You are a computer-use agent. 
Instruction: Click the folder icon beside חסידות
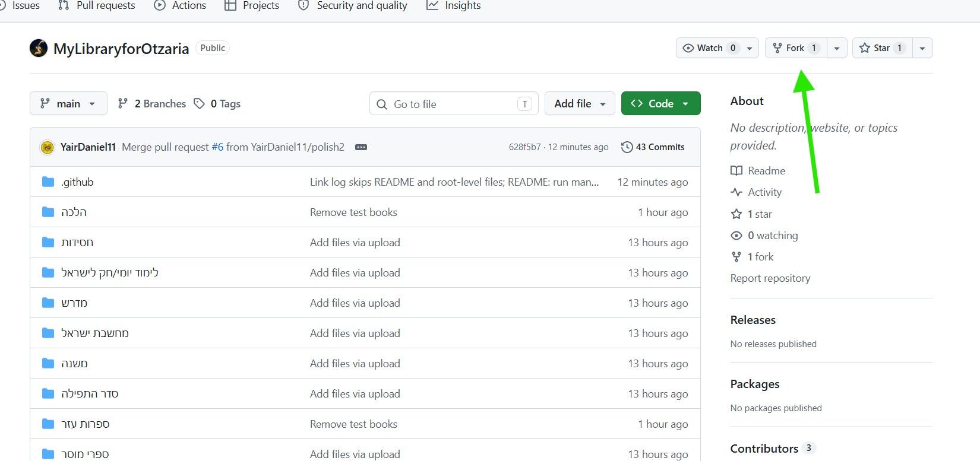coord(48,242)
